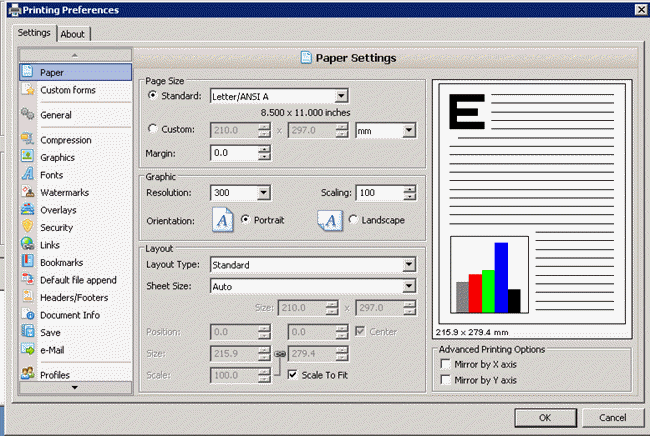This screenshot has width=650, height=436.
Task: Select the Paper icon in sidebar
Action: pos(27,71)
